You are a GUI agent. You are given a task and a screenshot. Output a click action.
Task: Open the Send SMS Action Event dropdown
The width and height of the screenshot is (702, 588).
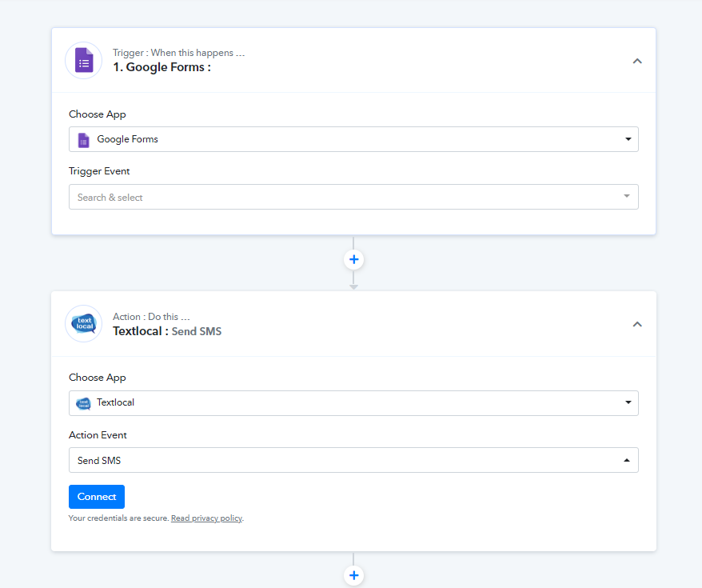[x=353, y=460]
